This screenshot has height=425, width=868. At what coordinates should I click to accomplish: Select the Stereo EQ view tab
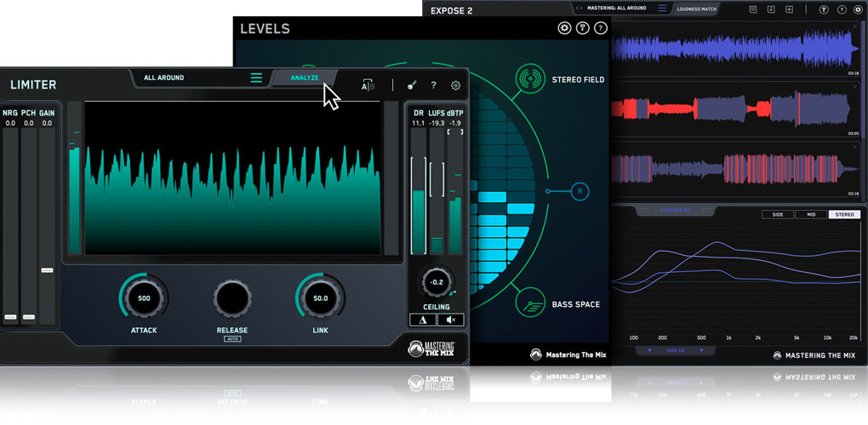coord(844,215)
